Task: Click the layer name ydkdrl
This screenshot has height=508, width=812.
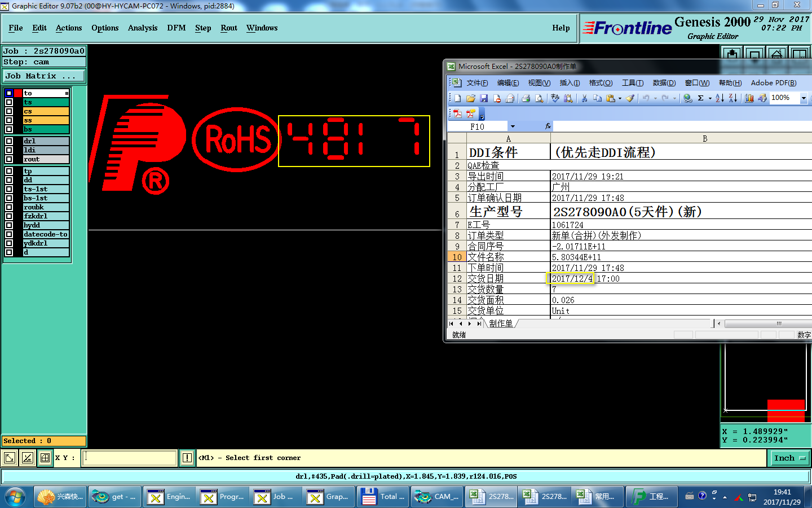Action: coord(46,243)
